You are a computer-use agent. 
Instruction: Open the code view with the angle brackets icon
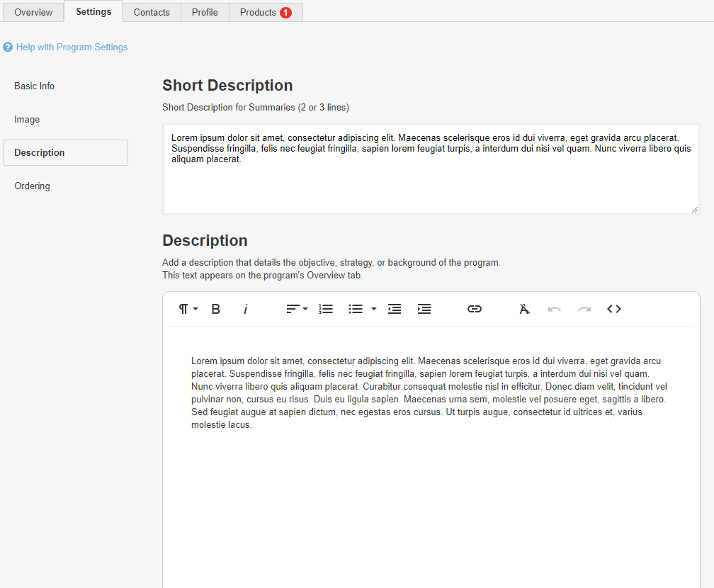click(x=614, y=309)
